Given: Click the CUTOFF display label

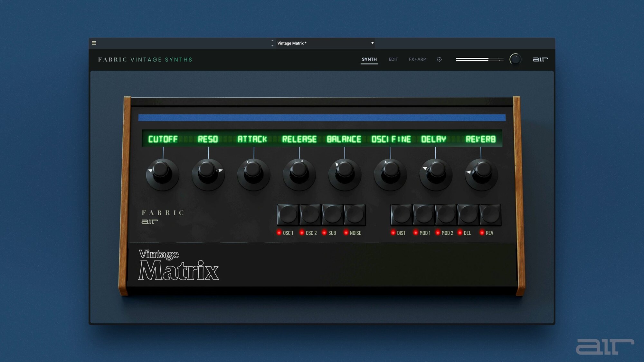Looking at the screenshot, I should click(x=163, y=139).
